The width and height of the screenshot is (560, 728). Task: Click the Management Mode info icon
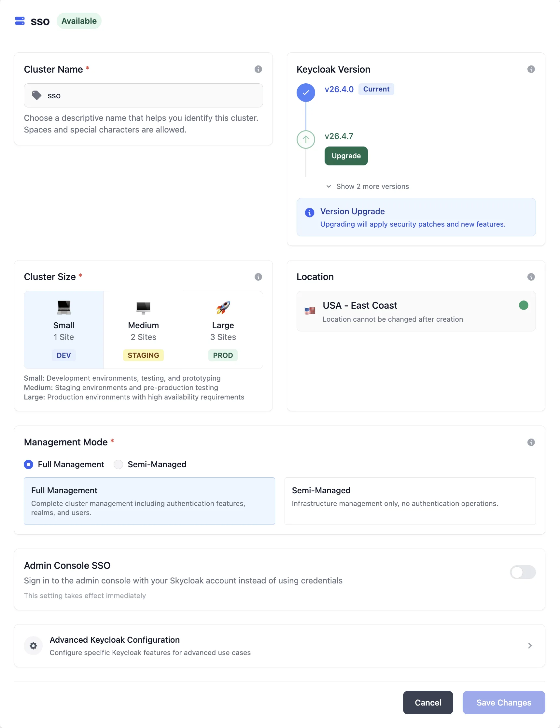pyautogui.click(x=531, y=442)
